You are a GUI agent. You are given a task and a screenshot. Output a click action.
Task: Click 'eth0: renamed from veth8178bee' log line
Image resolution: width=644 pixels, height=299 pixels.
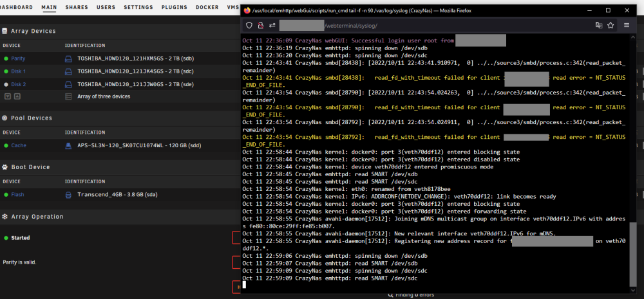click(346, 189)
